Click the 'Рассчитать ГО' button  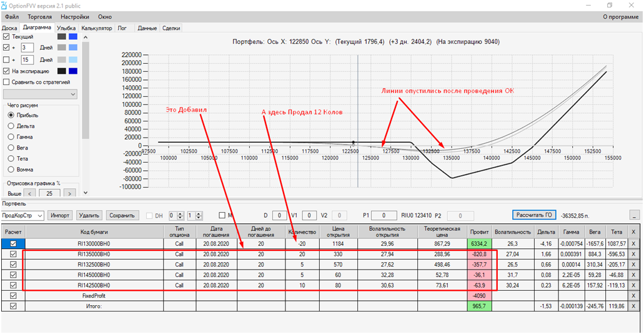coord(534,215)
